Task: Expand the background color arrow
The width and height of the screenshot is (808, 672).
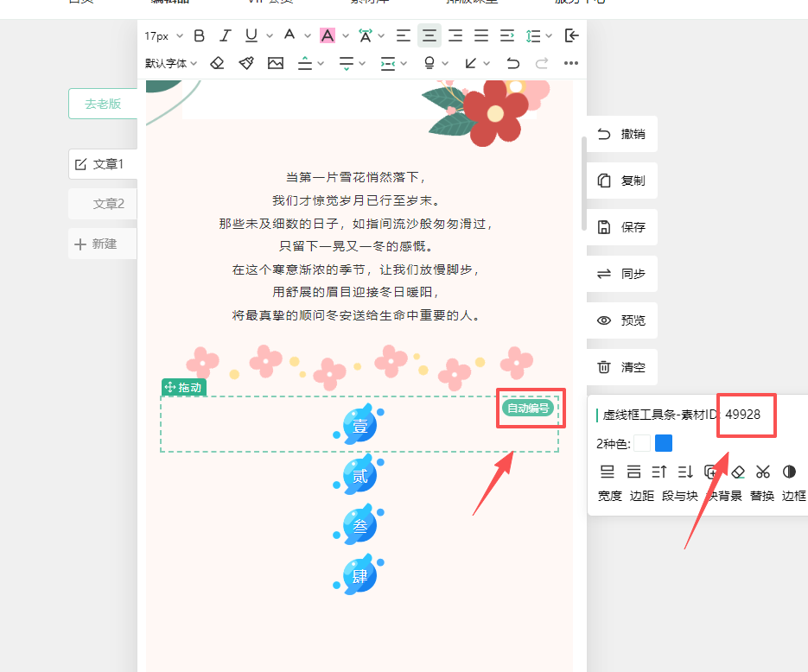Action: (x=346, y=35)
